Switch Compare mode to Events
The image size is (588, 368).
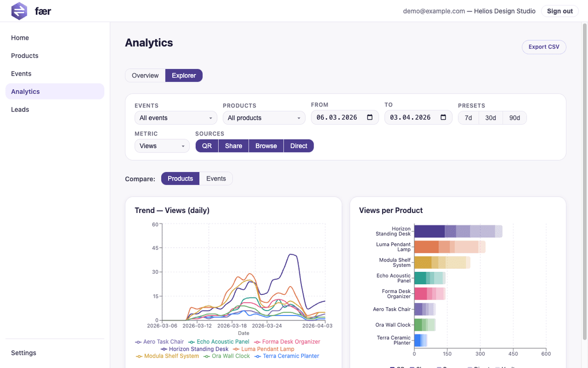216,179
